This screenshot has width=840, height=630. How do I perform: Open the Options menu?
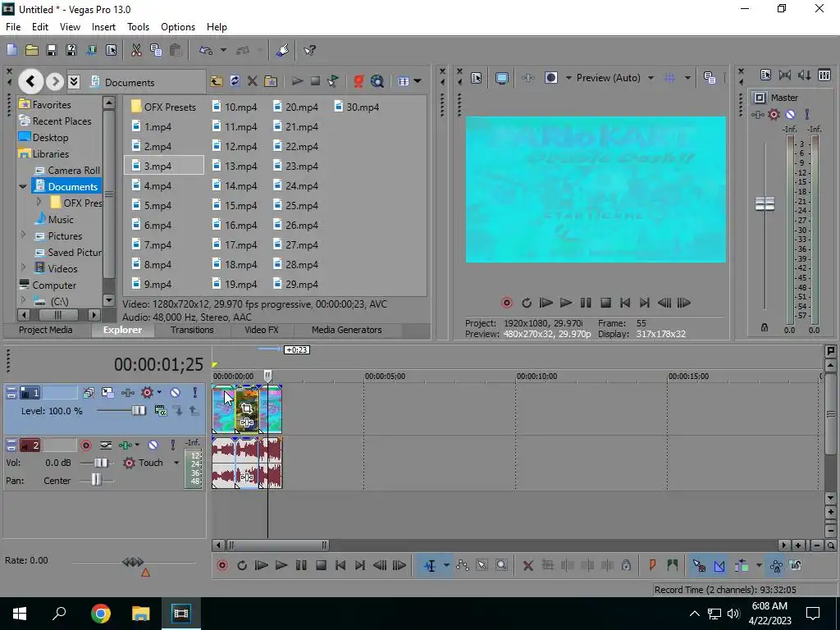pos(178,27)
